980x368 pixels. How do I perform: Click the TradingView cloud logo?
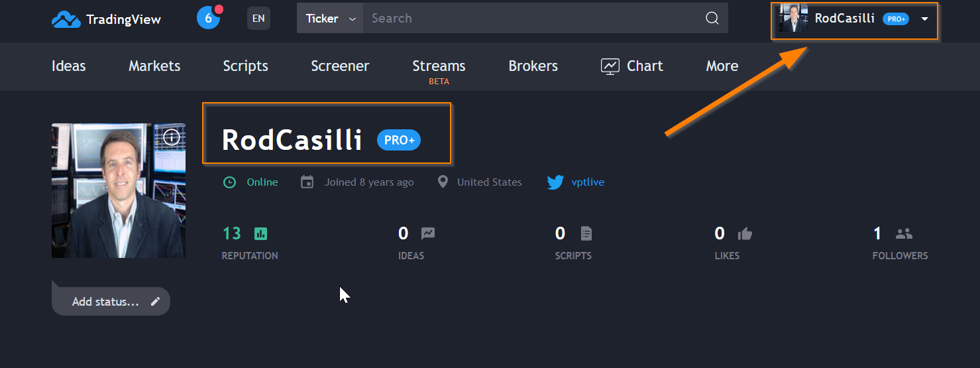[x=66, y=19]
